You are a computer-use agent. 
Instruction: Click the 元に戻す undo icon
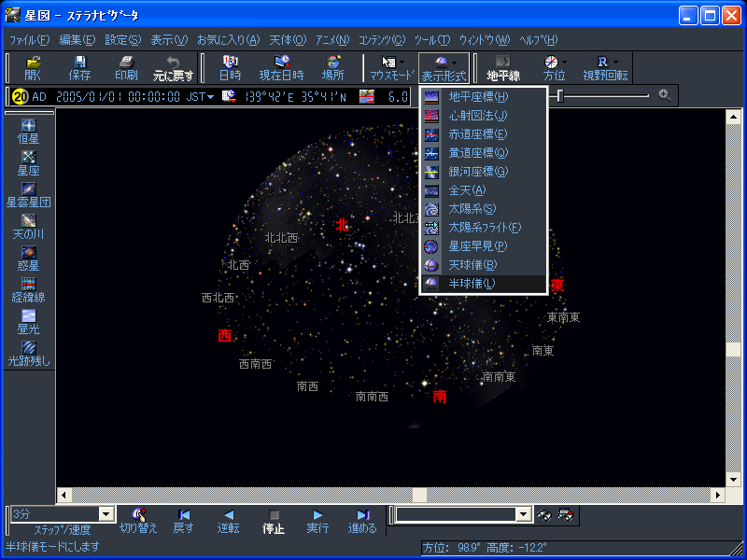[x=174, y=67]
